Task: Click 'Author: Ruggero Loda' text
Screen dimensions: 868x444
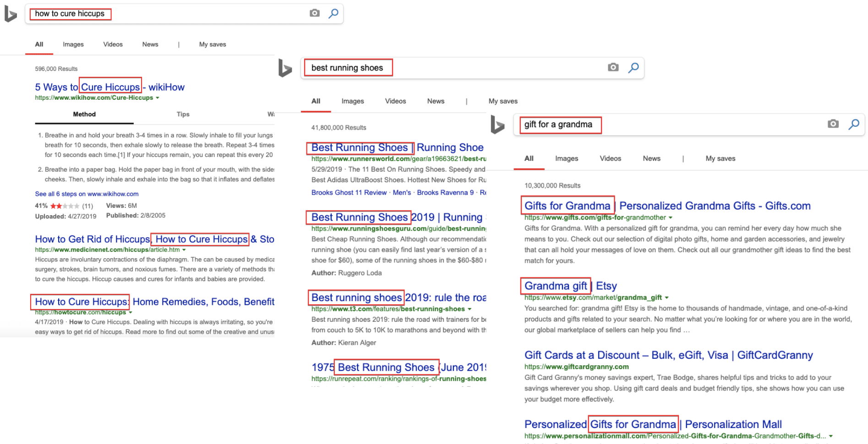Action: pyautogui.click(x=347, y=273)
